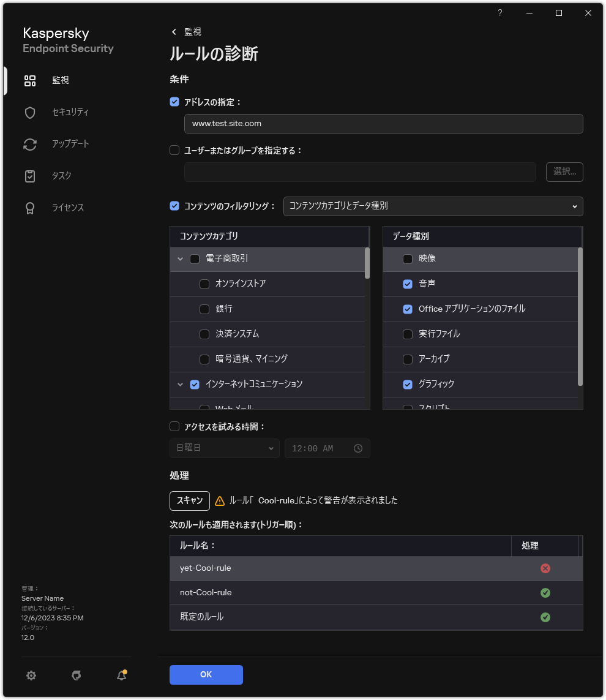
Task: Click the 選択... button for user selection
Action: pyautogui.click(x=564, y=172)
